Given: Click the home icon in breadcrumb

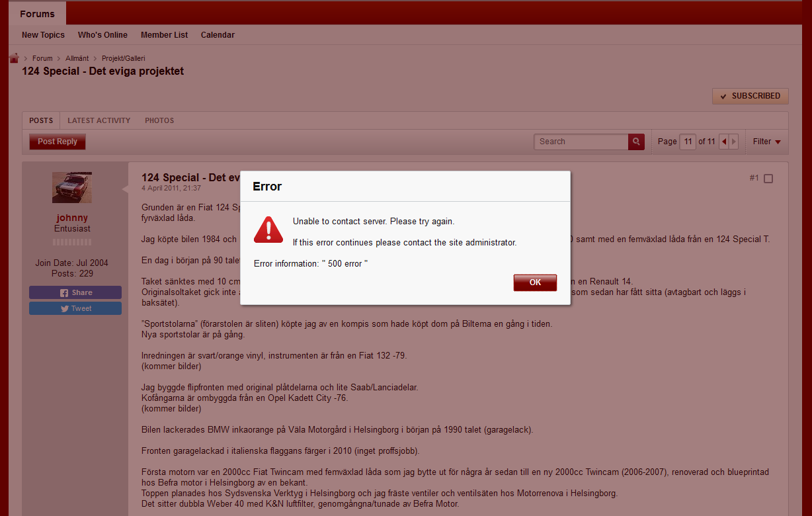Looking at the screenshot, I should coord(14,58).
